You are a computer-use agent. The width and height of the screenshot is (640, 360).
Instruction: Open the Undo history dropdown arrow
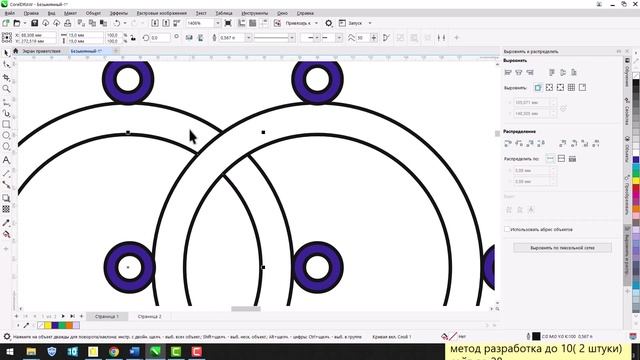(x=125, y=23)
